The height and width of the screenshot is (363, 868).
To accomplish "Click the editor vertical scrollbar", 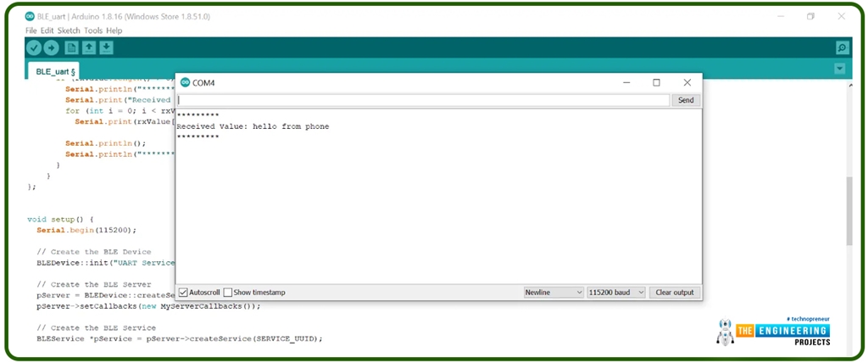I will [x=849, y=212].
